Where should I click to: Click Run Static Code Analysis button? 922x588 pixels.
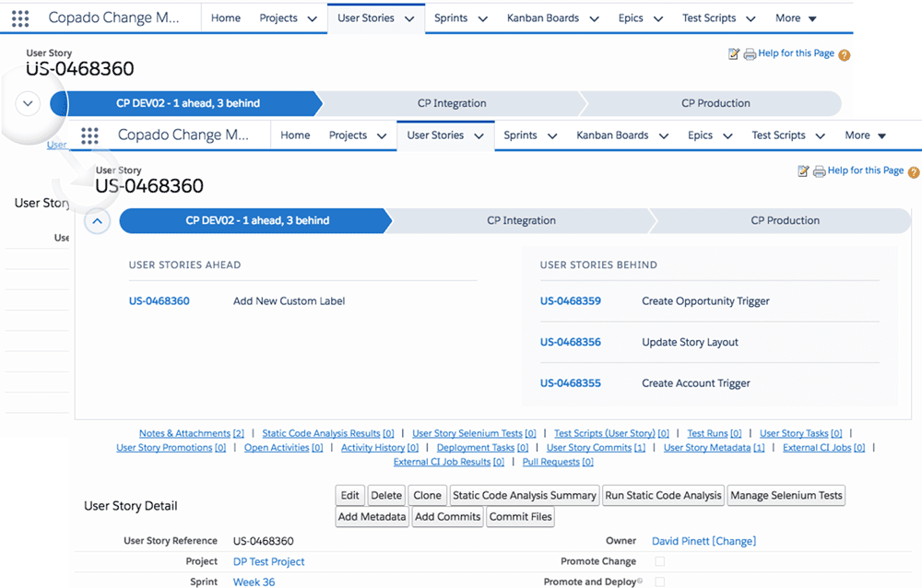(x=663, y=496)
